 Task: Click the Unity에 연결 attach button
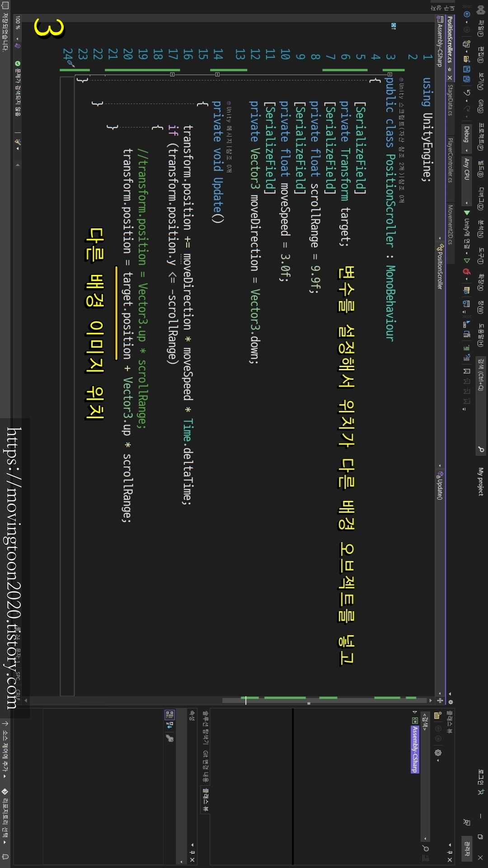tap(467, 230)
